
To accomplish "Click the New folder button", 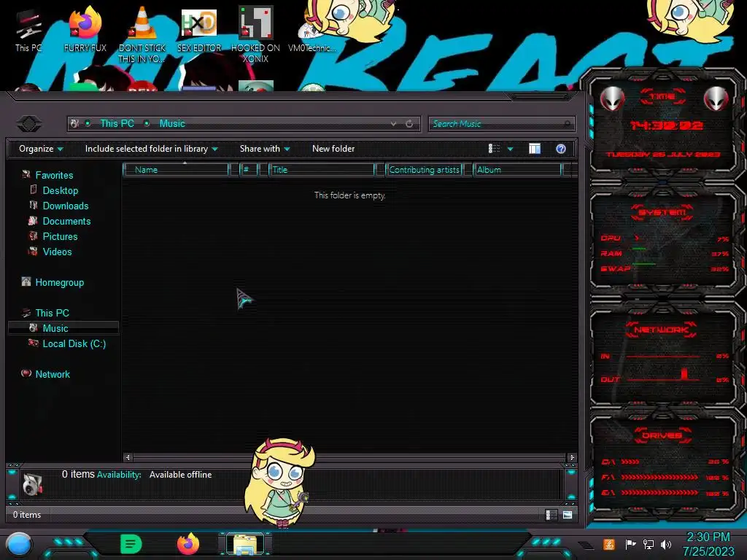I will (333, 149).
